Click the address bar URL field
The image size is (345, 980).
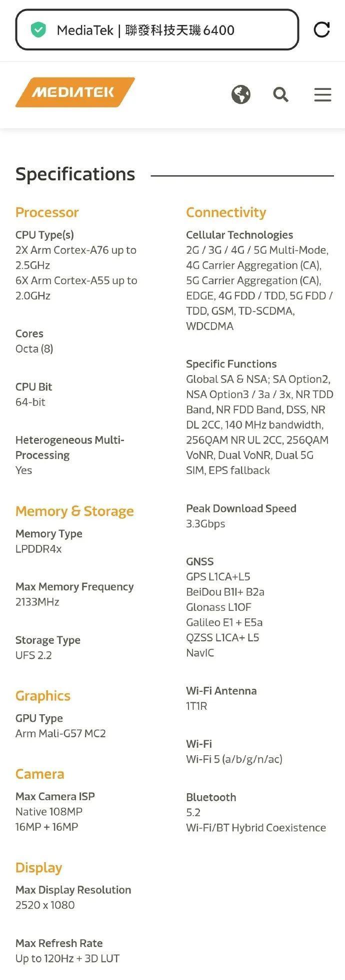coord(157,30)
